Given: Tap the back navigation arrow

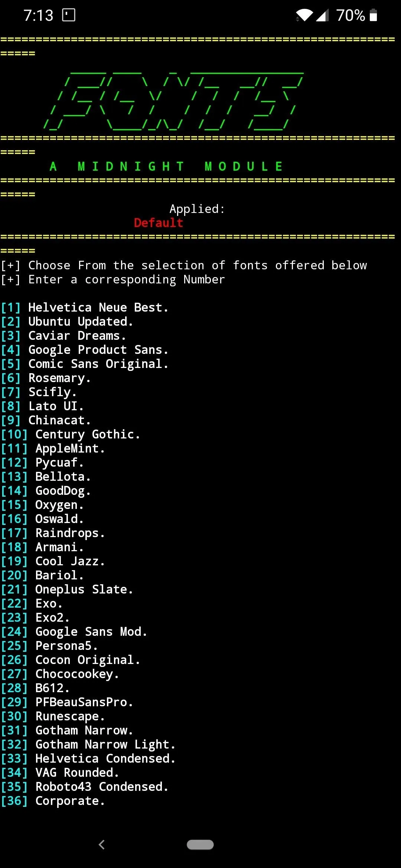Looking at the screenshot, I should [x=102, y=844].
